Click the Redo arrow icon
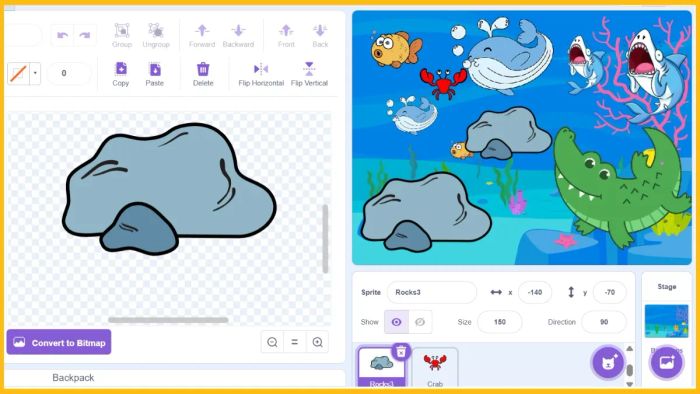Viewport: 700px width, 394px height. [x=85, y=35]
